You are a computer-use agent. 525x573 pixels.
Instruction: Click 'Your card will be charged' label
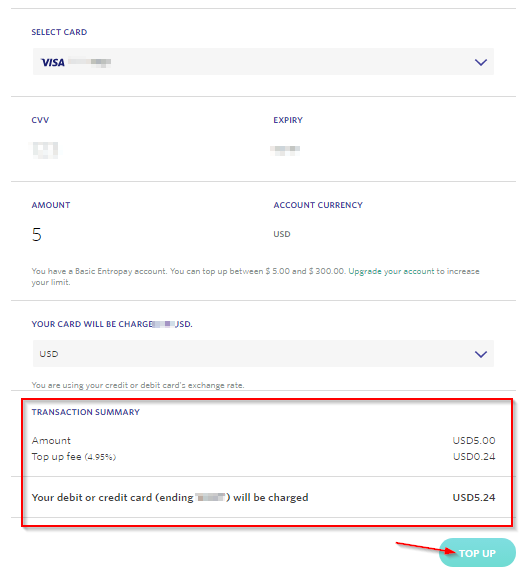112,324
